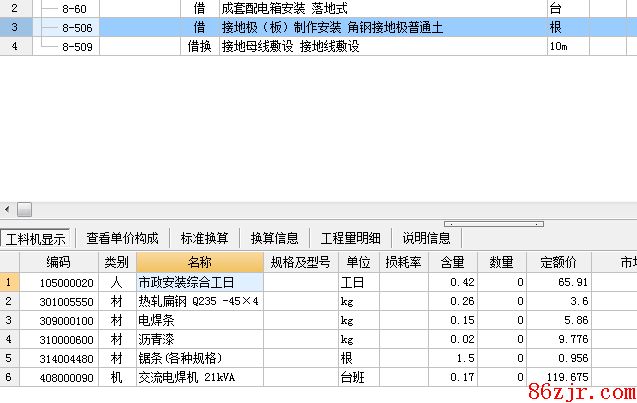The image size is (637, 403).
Task: Select the 交流电焊机 21kVA row name
Action: (x=199, y=377)
